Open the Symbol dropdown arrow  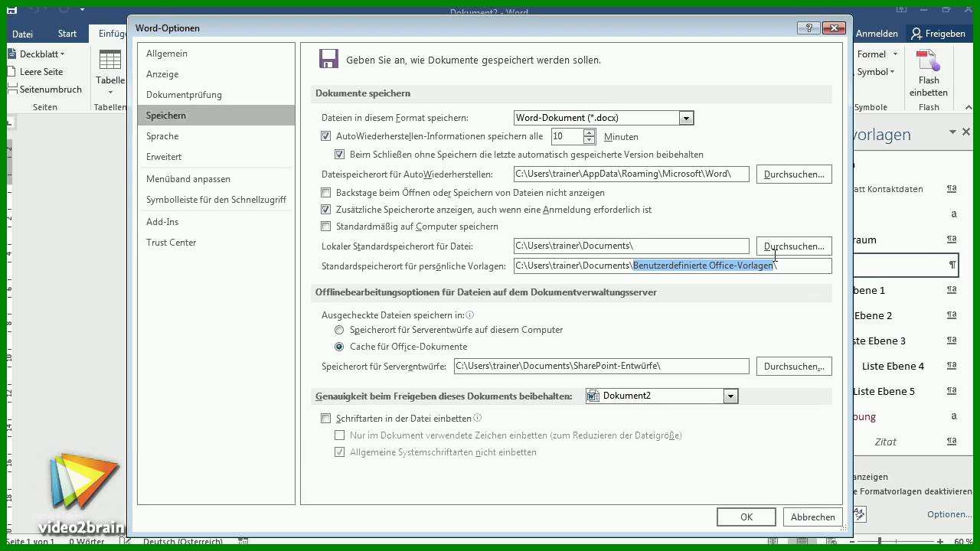tap(892, 72)
